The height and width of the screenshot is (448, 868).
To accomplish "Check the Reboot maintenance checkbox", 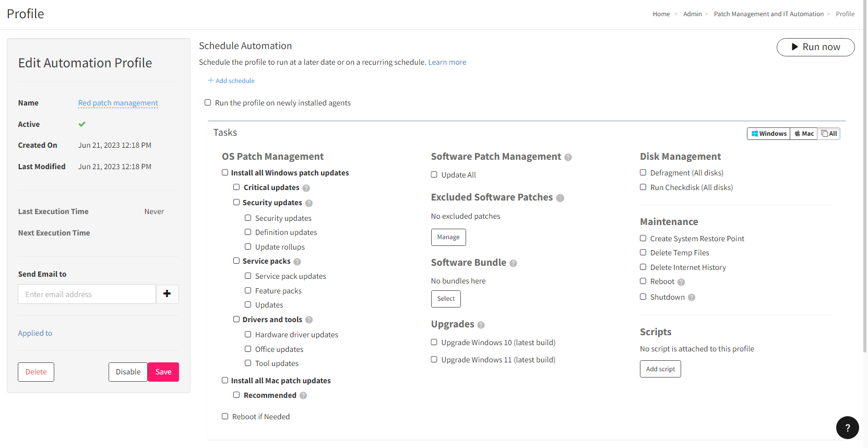I will pyautogui.click(x=643, y=281).
